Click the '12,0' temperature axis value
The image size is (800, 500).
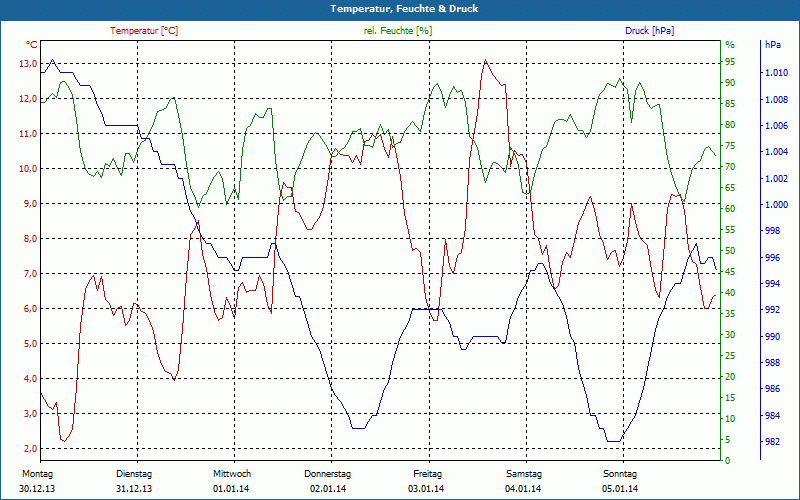(x=28, y=99)
